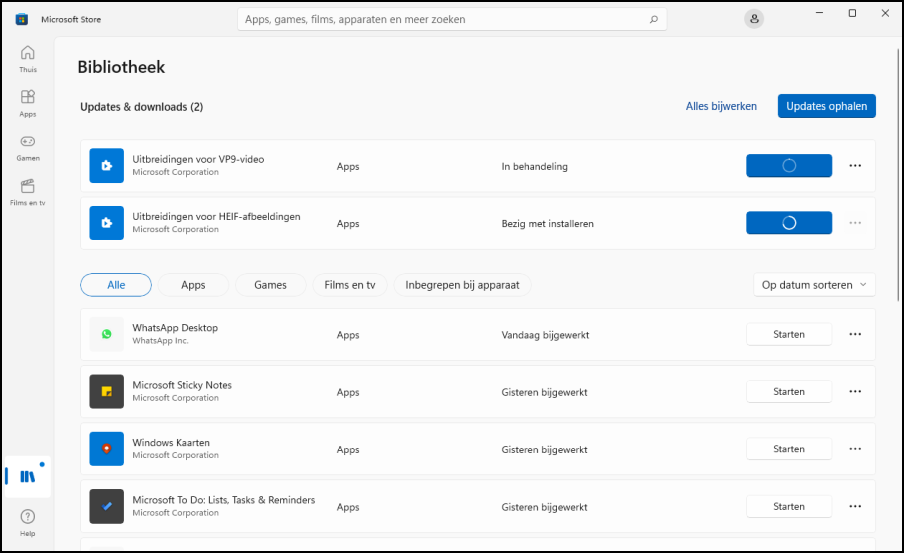Viewport: 904px width, 553px height.
Task: Click the Vandaag bijgewerkt status text
Action: pos(545,334)
